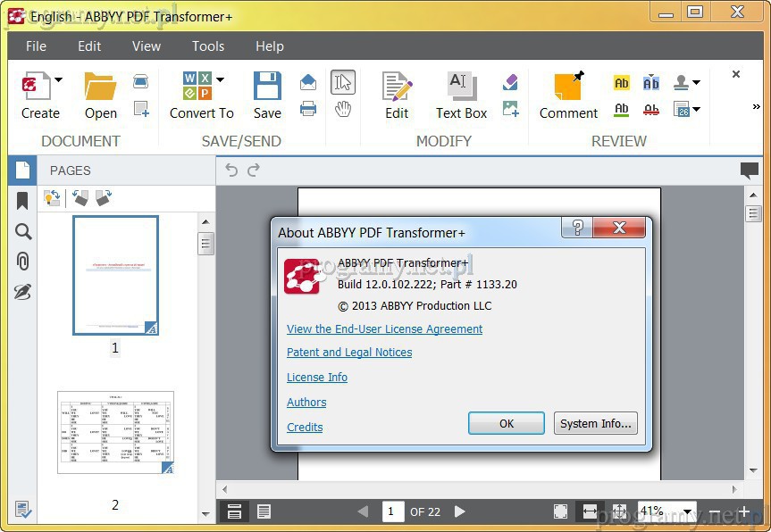Show the Attachments paperclip panel
The height and width of the screenshot is (532, 771).
(23, 262)
